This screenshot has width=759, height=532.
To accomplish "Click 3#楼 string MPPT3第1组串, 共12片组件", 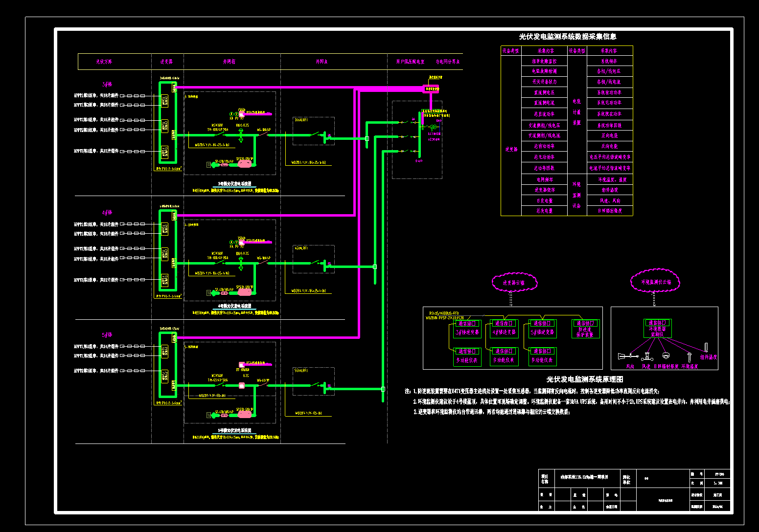I will (x=96, y=151).
